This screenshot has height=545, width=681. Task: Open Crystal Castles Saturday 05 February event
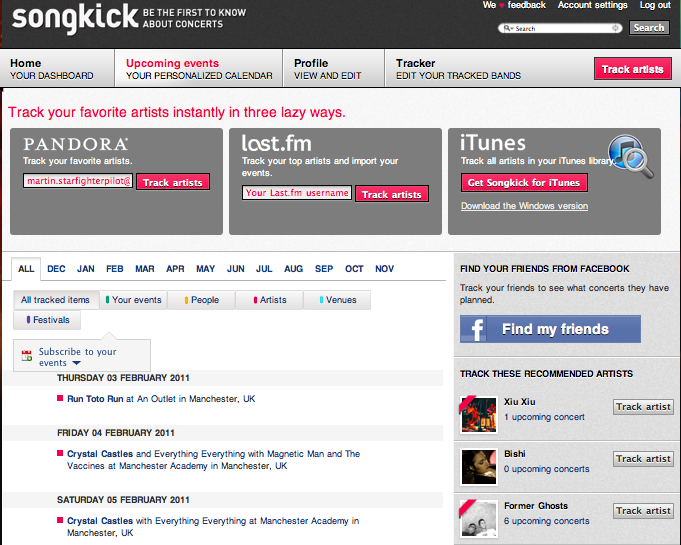tap(213, 526)
